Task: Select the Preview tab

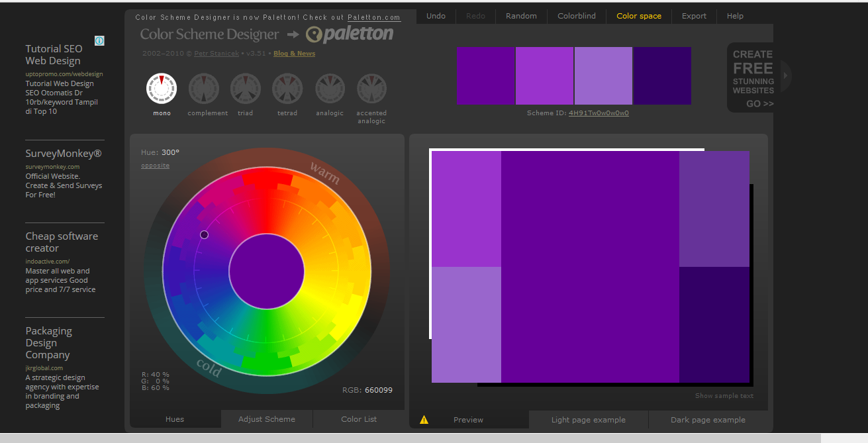Action: 469,420
